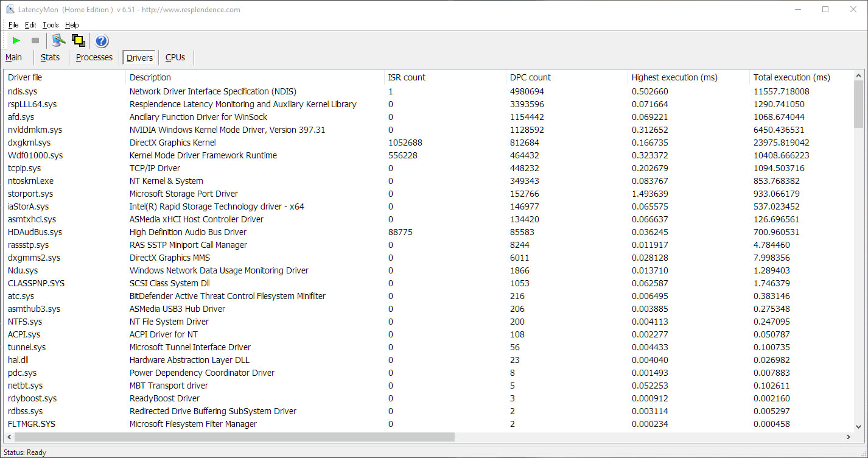Select the storport.sys driver row
Viewport: 868px width, 458px height.
pos(429,194)
